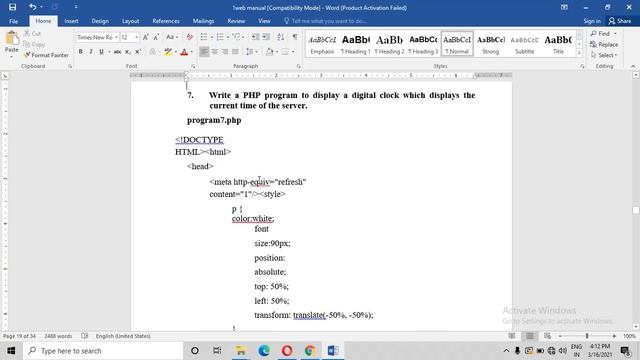The height and width of the screenshot is (360, 640).
Task: Select the Format Painter tool
Action: click(x=46, y=55)
